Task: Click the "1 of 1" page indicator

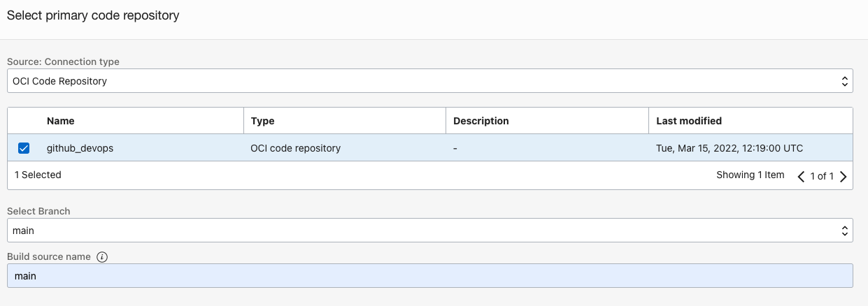Action: click(x=821, y=176)
